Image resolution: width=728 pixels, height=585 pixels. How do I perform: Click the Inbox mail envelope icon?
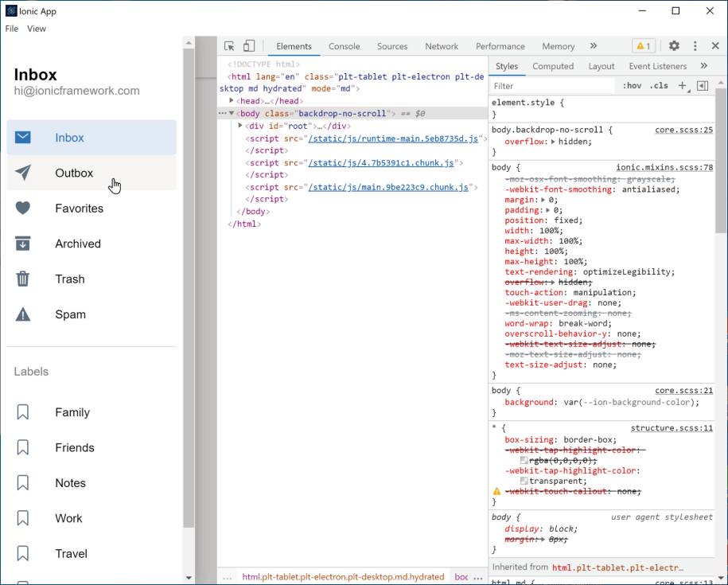(23, 138)
